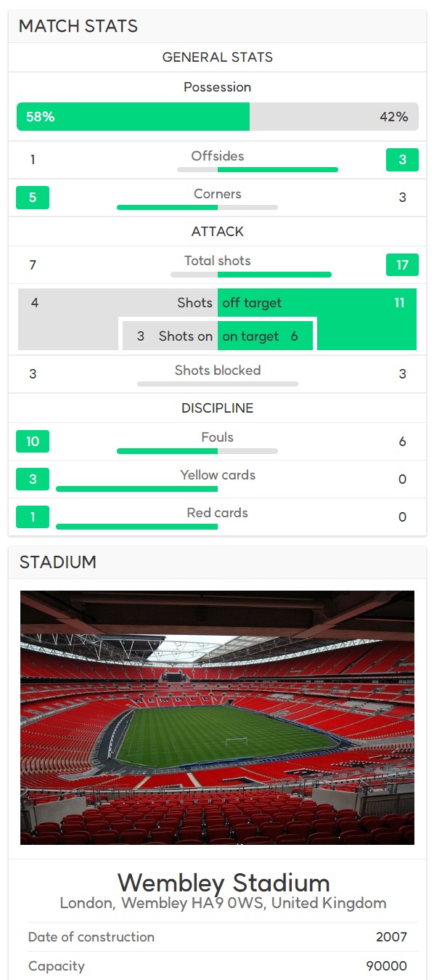Open the Wembley Stadium title link
The image size is (434, 980).
pyautogui.click(x=224, y=883)
